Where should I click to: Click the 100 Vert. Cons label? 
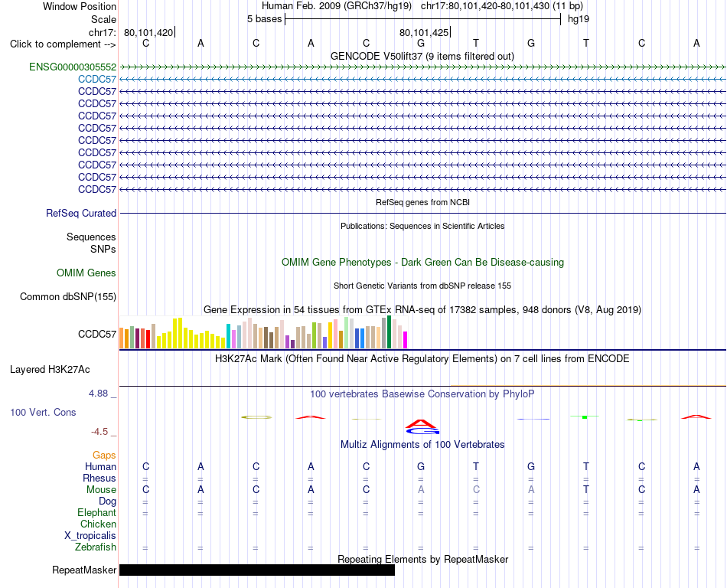coord(43,412)
